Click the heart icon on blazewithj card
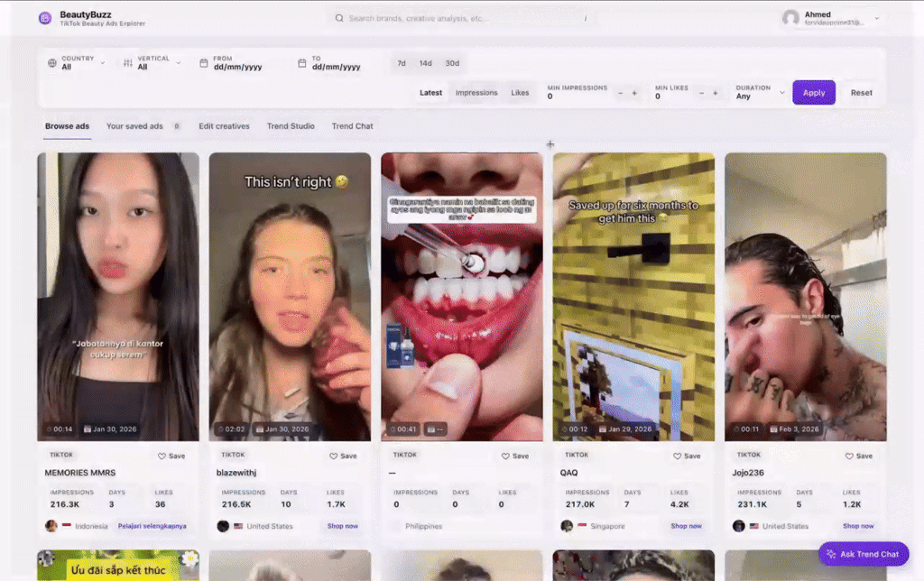Viewport: 924px width, 581px height. [x=334, y=456]
